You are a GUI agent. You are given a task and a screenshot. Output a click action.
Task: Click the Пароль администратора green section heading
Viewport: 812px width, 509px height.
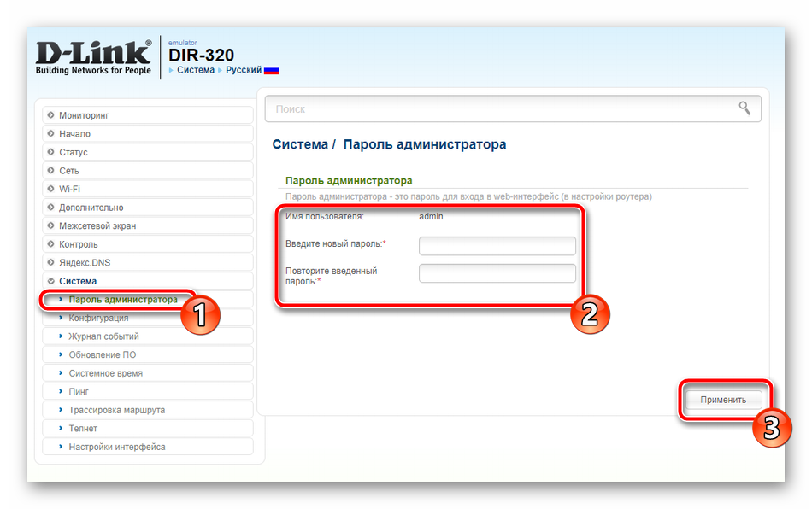[349, 180]
